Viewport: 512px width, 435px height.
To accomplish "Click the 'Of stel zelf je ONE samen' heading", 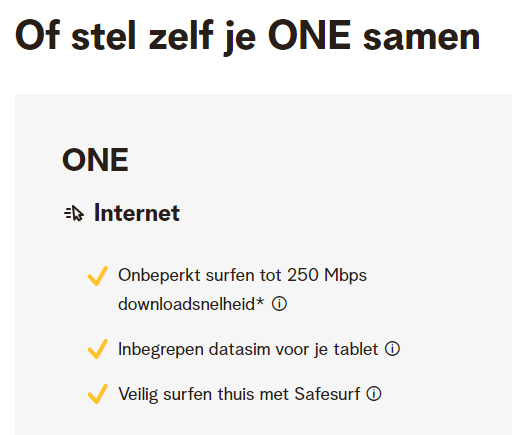I will point(247,36).
